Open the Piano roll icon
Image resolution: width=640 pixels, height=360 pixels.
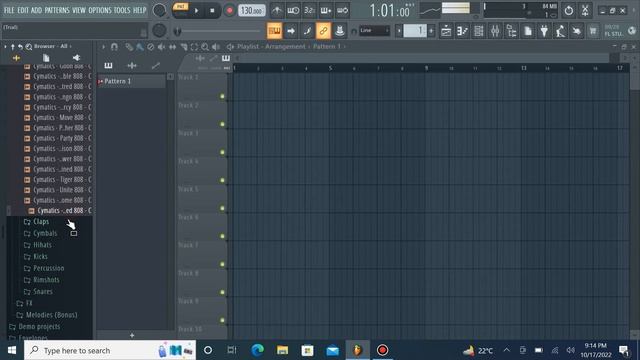[x=462, y=31]
